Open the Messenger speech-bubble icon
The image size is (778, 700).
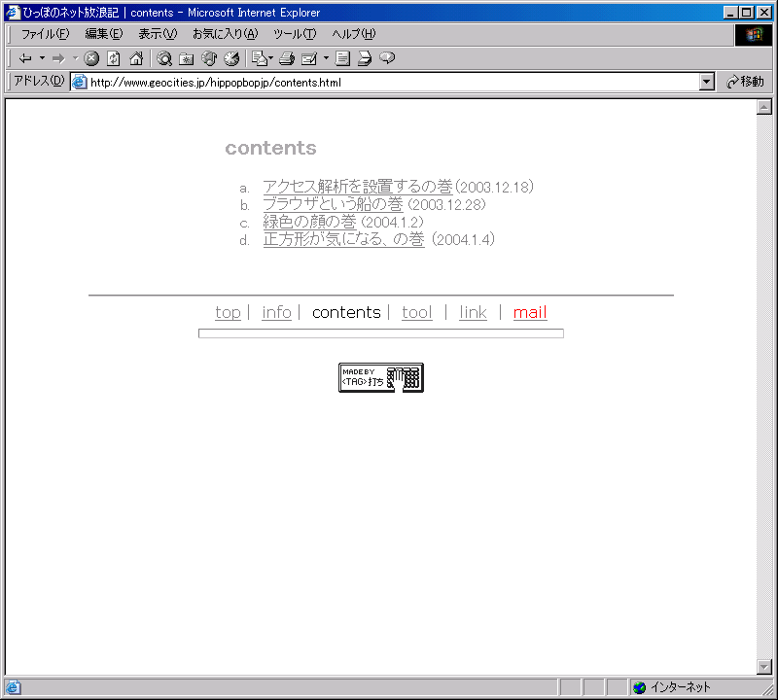coord(387,58)
